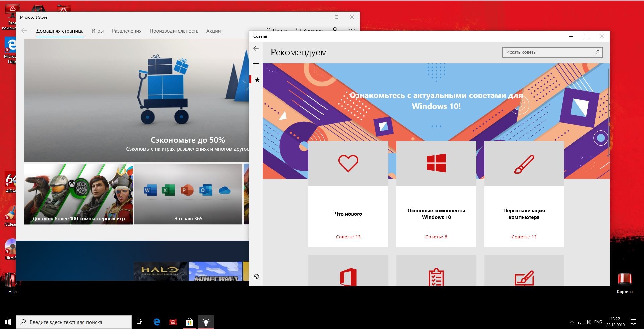Image resolution: width=644 pixels, height=329 pixels.
Task: Open Tips settings gear
Action: [256, 277]
